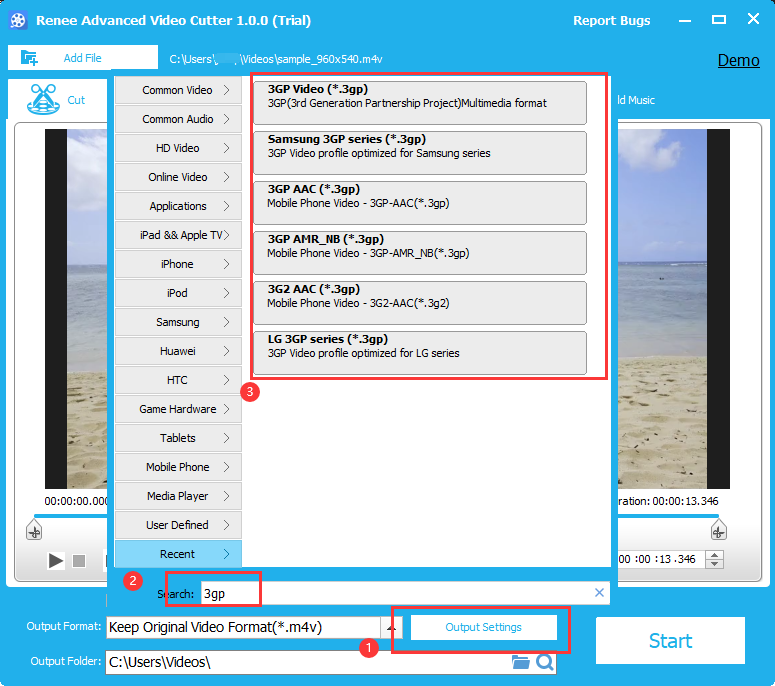This screenshot has width=775, height=686.
Task: Clear the search box with the X icon
Action: tap(599, 593)
